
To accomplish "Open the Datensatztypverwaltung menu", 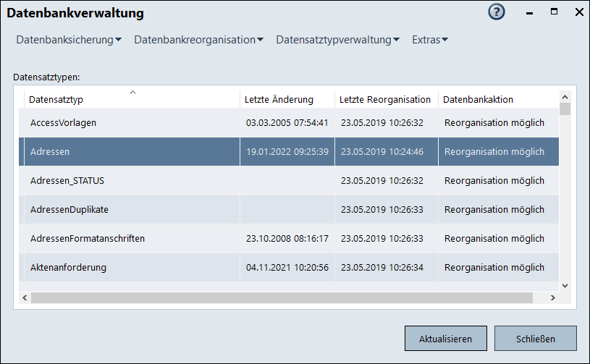I will coord(337,40).
